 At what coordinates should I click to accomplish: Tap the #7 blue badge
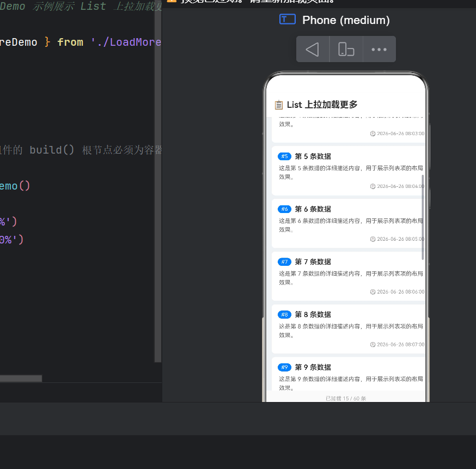[284, 261]
